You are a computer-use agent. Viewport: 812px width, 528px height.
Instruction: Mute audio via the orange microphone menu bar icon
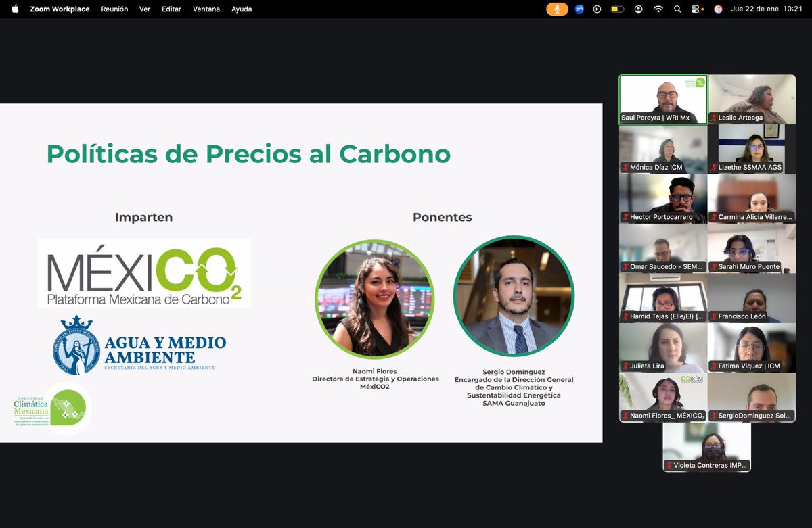click(x=556, y=9)
